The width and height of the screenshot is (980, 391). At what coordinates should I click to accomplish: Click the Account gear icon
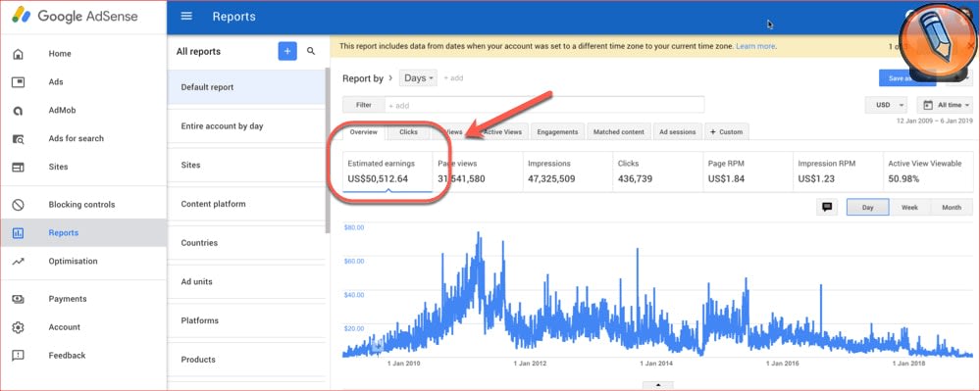click(x=18, y=327)
